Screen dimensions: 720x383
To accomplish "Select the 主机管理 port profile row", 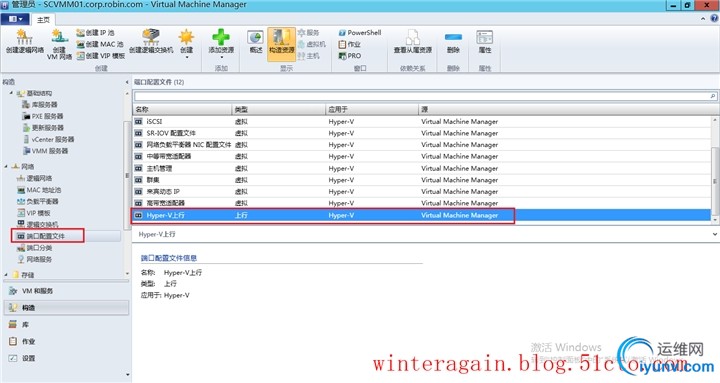I will tap(422, 168).
